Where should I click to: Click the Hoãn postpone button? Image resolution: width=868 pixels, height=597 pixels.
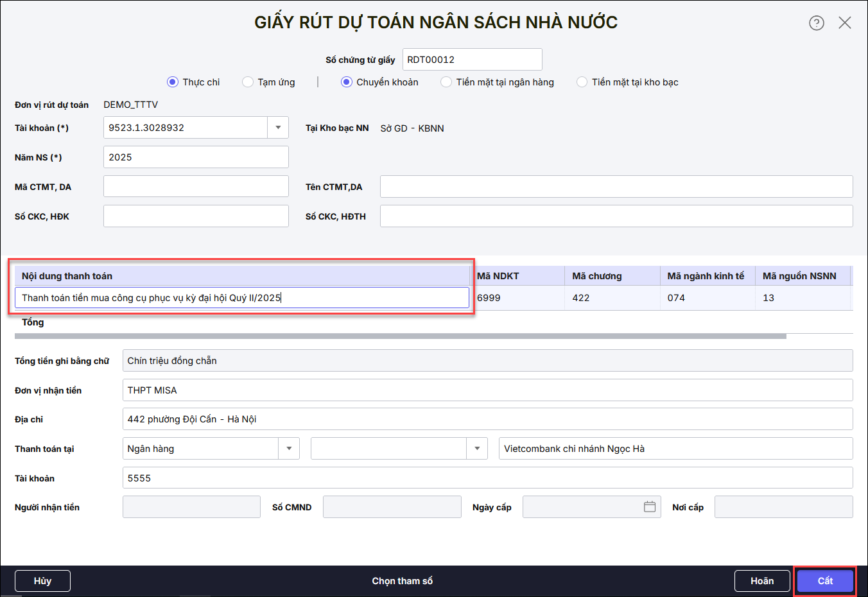pos(761,581)
